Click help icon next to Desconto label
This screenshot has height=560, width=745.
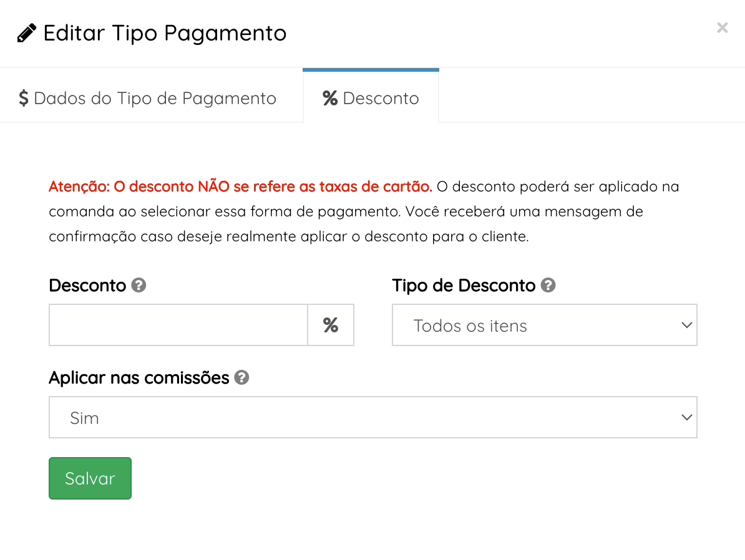pos(139,286)
